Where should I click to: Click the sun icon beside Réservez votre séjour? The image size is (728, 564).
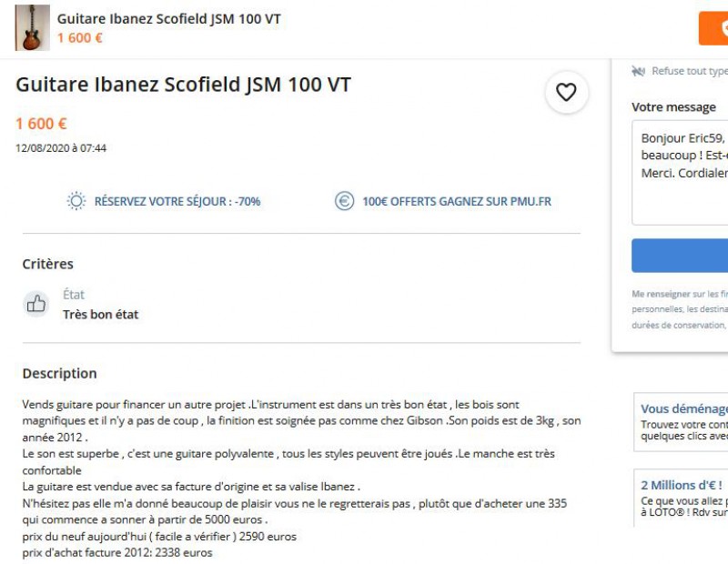76,201
